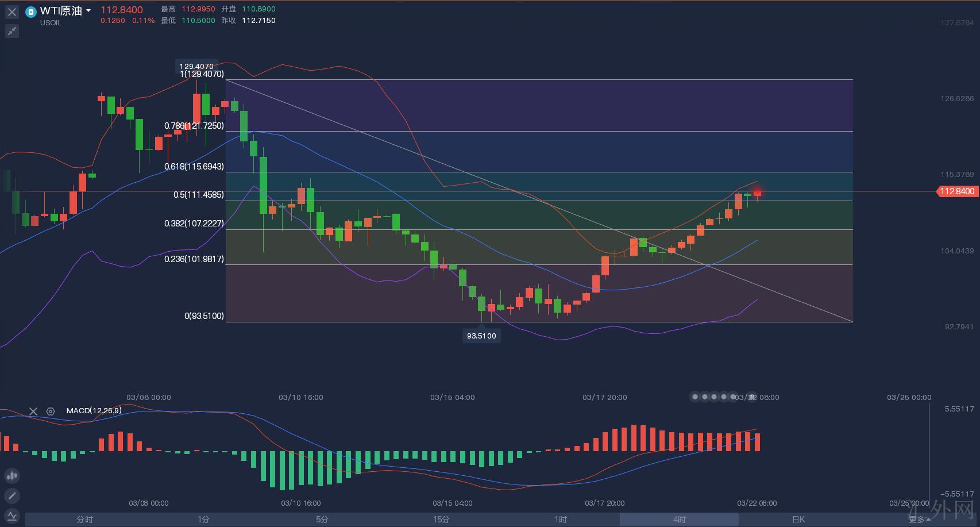Viewport: 980px width, 527px height.
Task: Open MACD indicator settings hexagon icon
Action: coord(51,411)
